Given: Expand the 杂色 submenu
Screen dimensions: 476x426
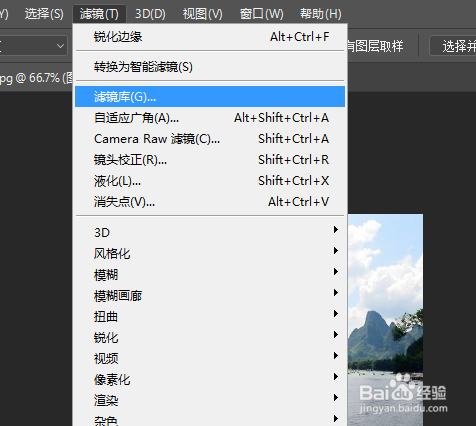Looking at the screenshot, I should pyautogui.click(x=210, y=419).
